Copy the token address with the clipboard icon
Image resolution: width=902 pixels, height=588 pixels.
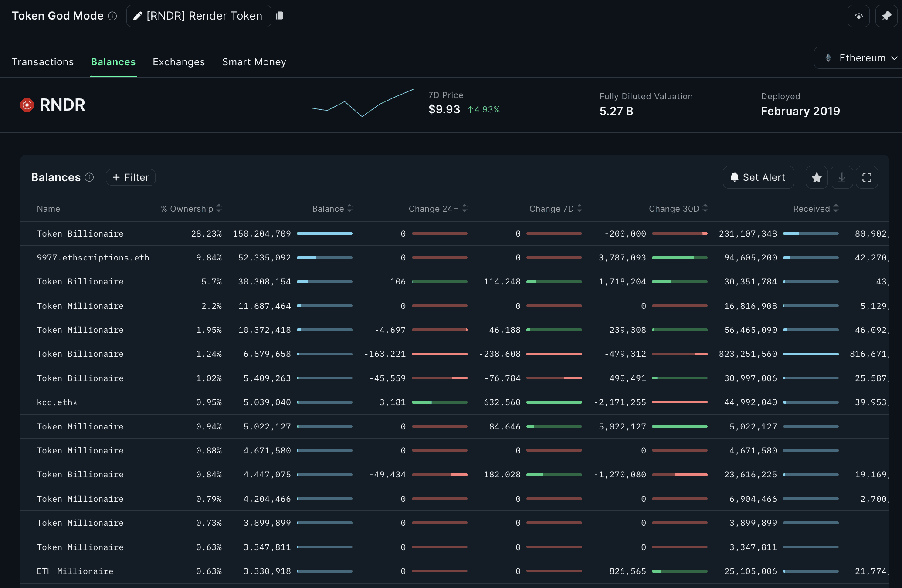(280, 16)
